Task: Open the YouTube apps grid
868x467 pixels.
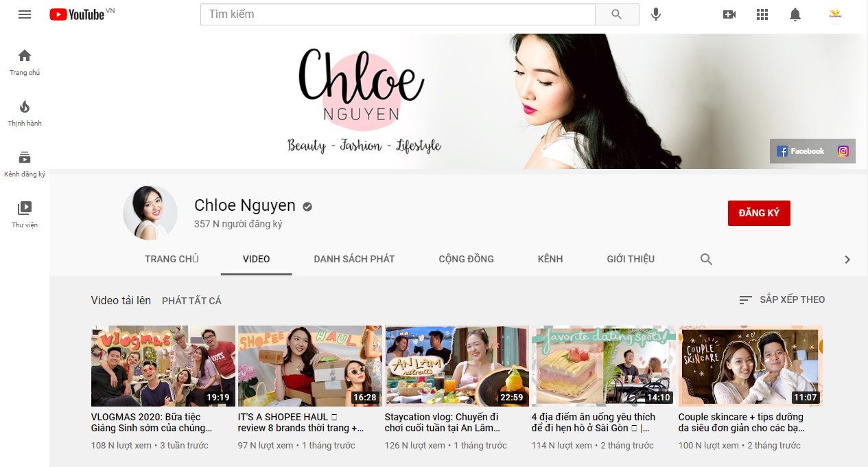Action: pyautogui.click(x=762, y=14)
